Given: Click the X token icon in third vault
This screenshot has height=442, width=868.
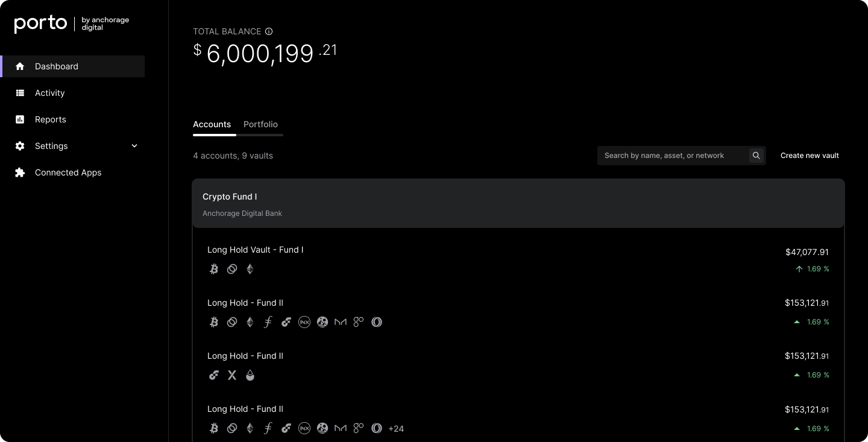Looking at the screenshot, I should 231,375.
